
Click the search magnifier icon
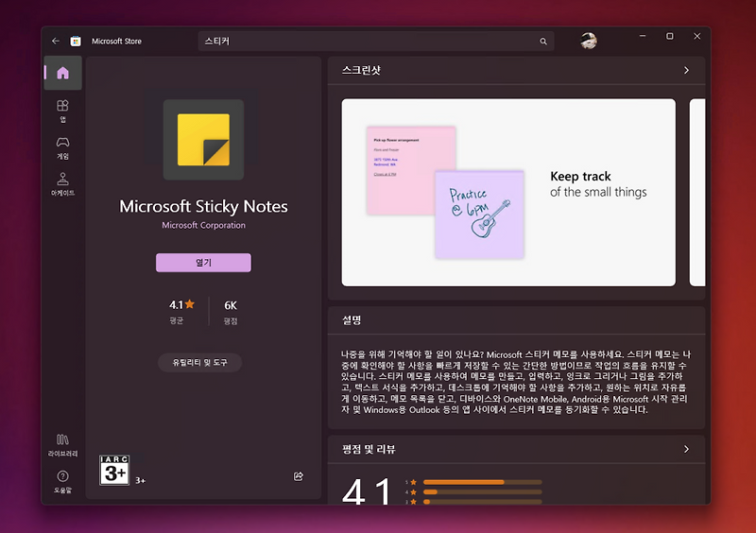point(543,42)
